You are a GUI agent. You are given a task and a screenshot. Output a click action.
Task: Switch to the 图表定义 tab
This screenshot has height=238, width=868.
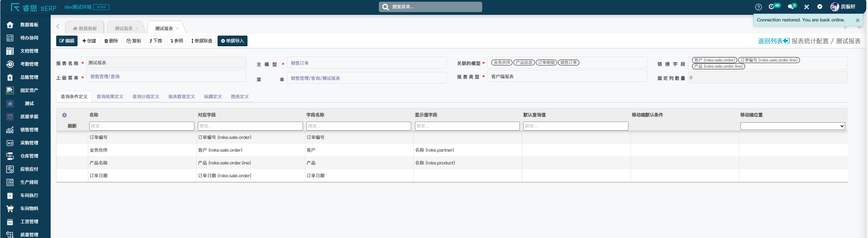click(x=240, y=97)
